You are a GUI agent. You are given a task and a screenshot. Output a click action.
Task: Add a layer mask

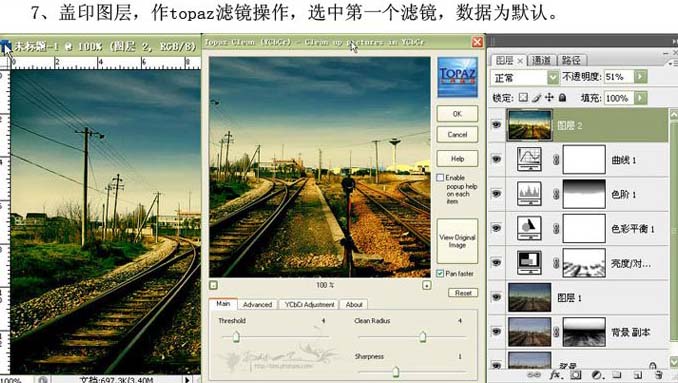(x=576, y=375)
